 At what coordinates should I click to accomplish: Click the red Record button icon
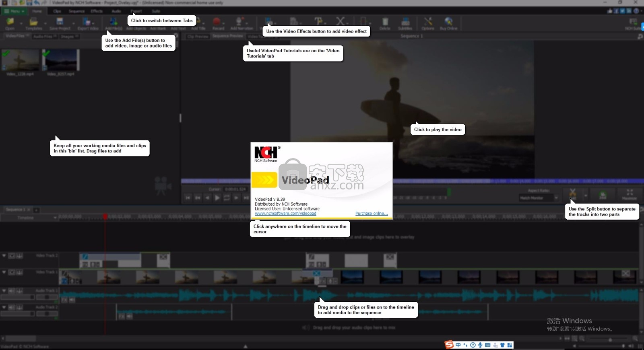pyautogui.click(x=217, y=21)
